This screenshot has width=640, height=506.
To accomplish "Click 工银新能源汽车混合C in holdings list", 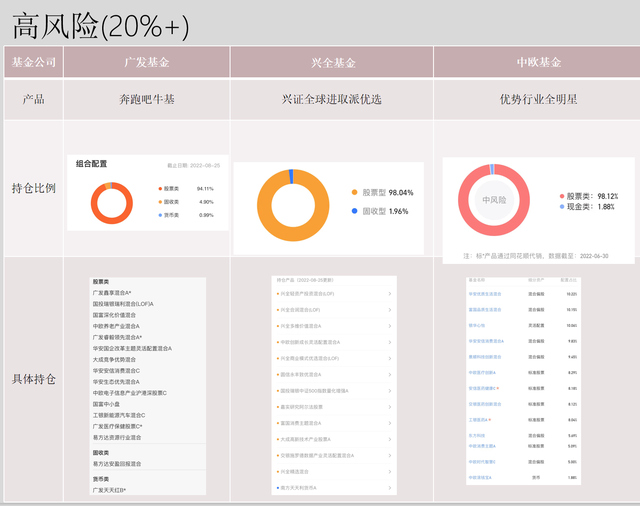I will (119, 415).
